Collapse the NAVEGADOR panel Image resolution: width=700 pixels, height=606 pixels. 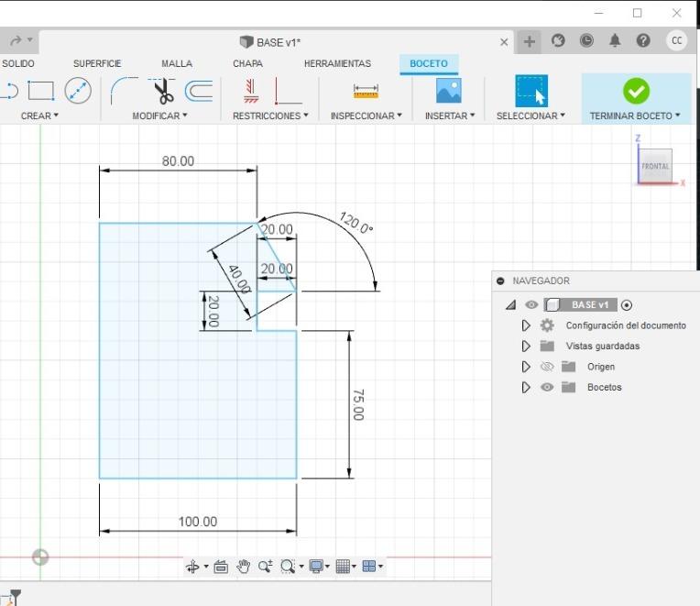(x=500, y=281)
